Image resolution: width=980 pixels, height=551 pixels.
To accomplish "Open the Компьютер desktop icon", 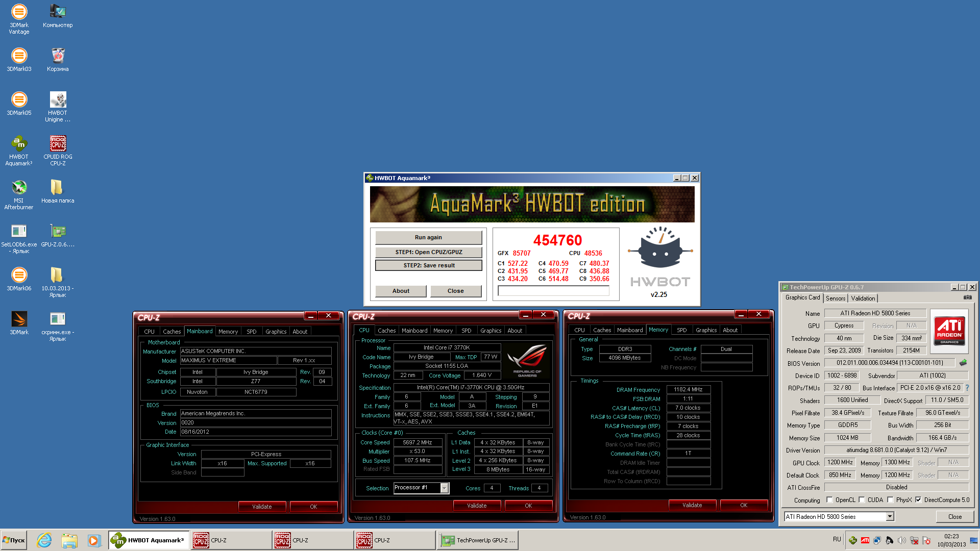I will (x=58, y=16).
